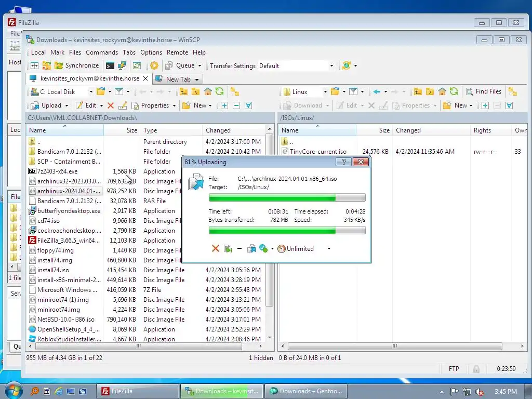Click the New Tab button
Screen dimensions: 532x399
tap(178, 79)
